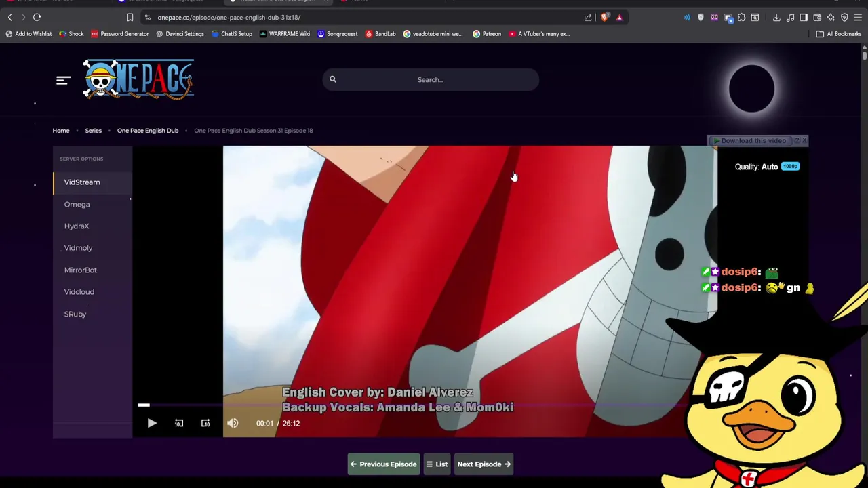
Task: Open All Bookmarks folder
Action: 839,33
